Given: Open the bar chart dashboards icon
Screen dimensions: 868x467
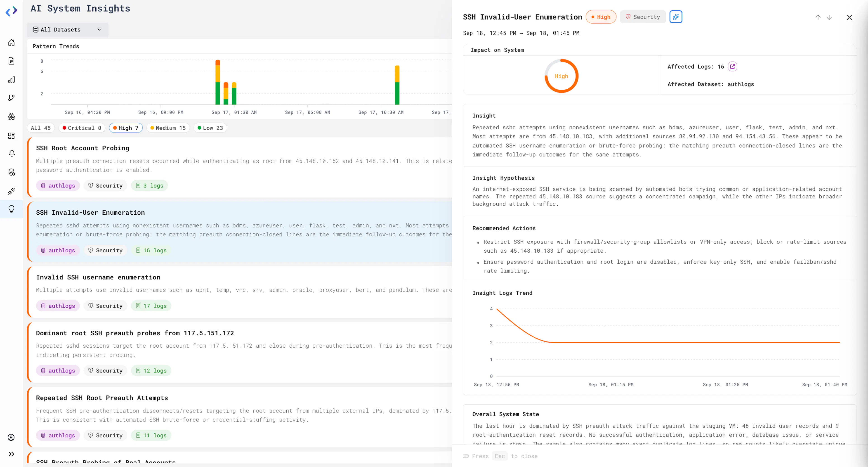Looking at the screenshot, I should point(12,80).
